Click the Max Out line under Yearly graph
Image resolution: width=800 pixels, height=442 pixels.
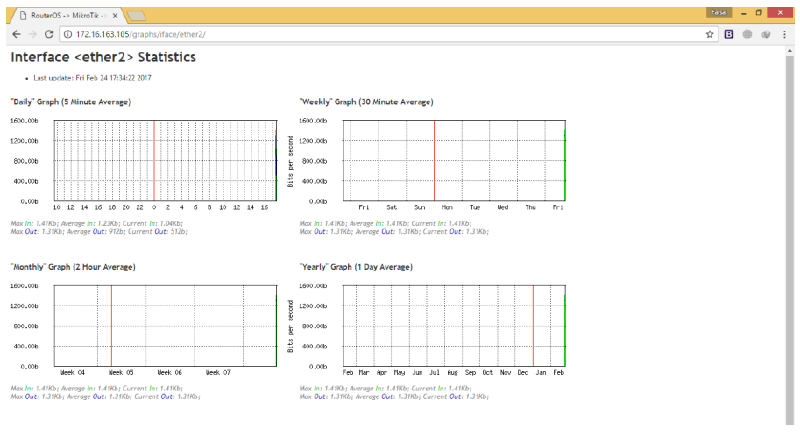tap(394, 397)
